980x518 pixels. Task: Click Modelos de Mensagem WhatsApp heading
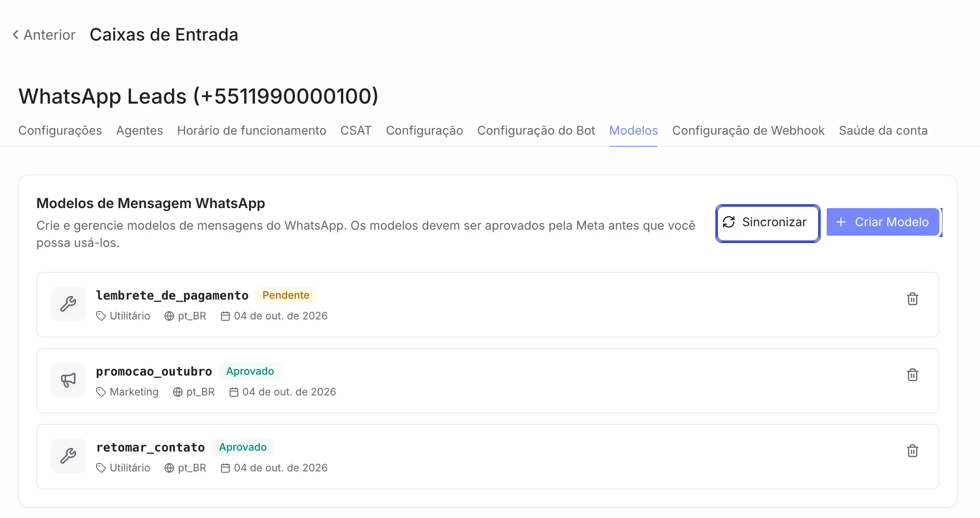(151, 203)
